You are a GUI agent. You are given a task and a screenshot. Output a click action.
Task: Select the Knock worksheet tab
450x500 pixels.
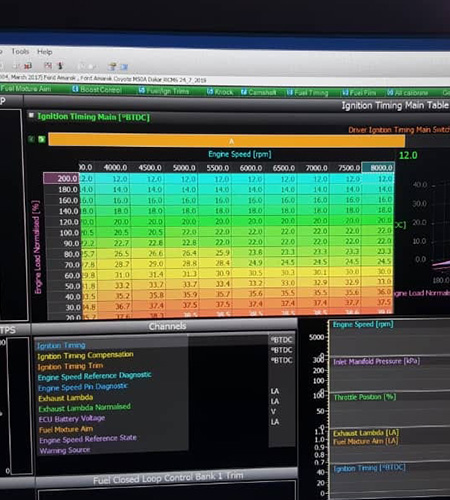tap(220, 92)
